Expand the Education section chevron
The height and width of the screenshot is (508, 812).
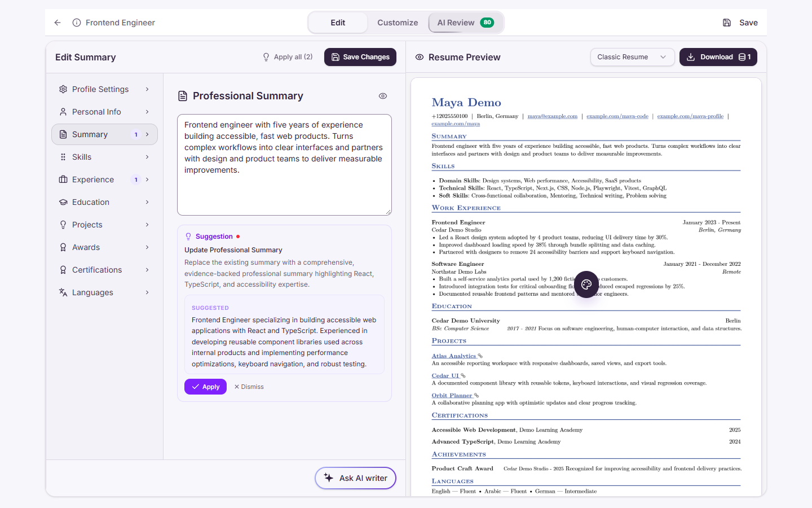click(x=147, y=202)
